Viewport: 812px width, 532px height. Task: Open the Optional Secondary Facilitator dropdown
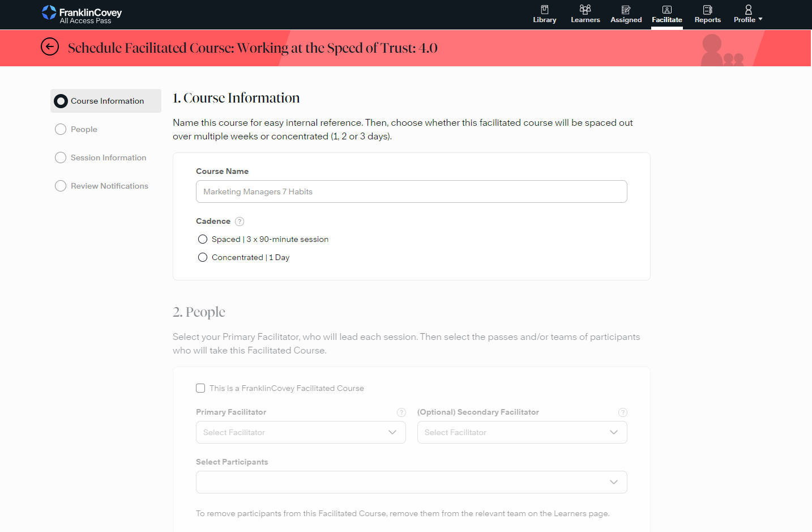(522, 432)
